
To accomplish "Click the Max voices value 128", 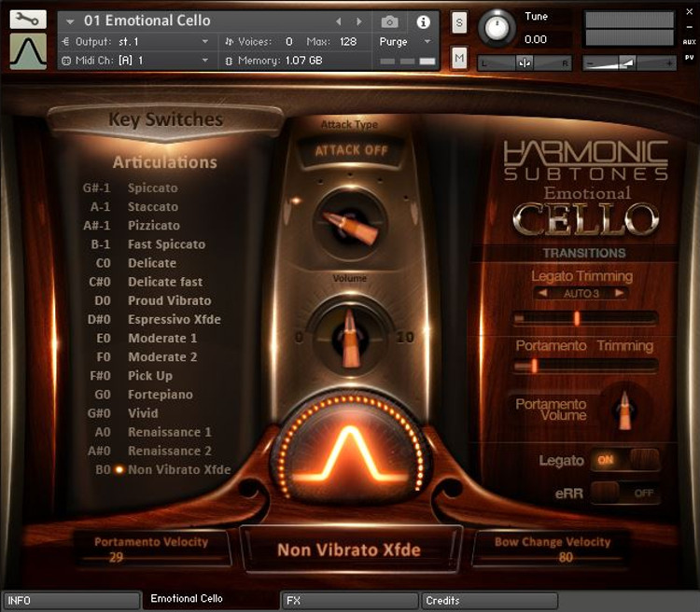I will [348, 41].
